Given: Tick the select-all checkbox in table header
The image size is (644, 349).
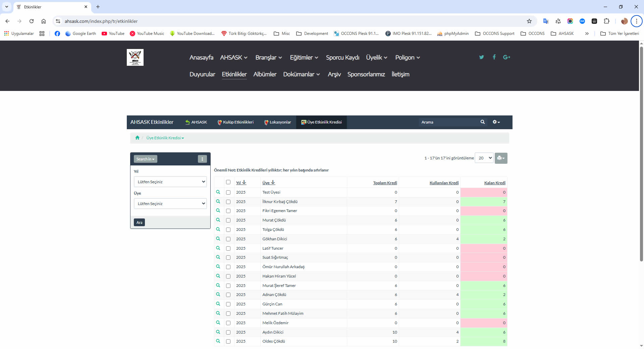Looking at the screenshot, I should [228, 182].
